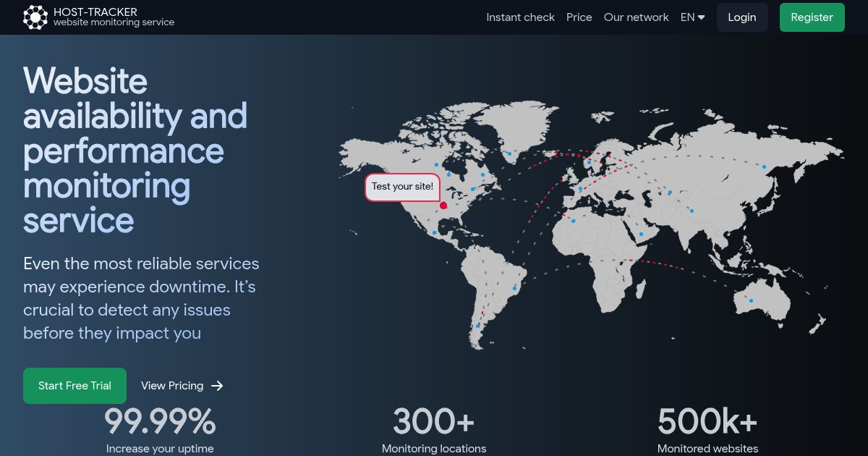Go to the Price page
The width and height of the screenshot is (868, 456).
(x=579, y=17)
